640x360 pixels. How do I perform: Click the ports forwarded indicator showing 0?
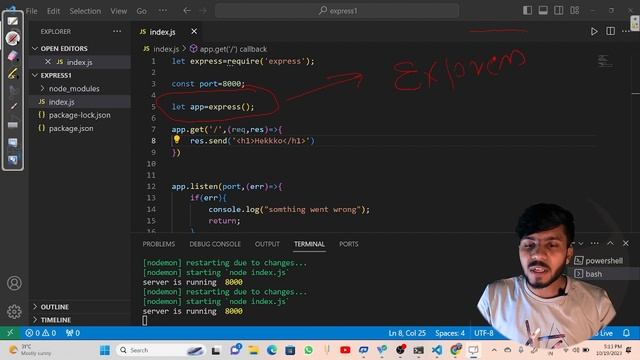point(73,333)
